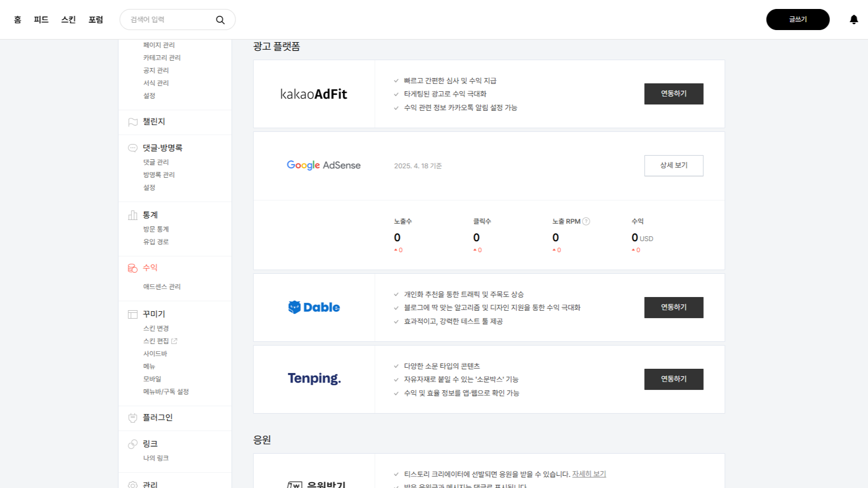
Task: Click the Tenping logo
Action: point(314,379)
